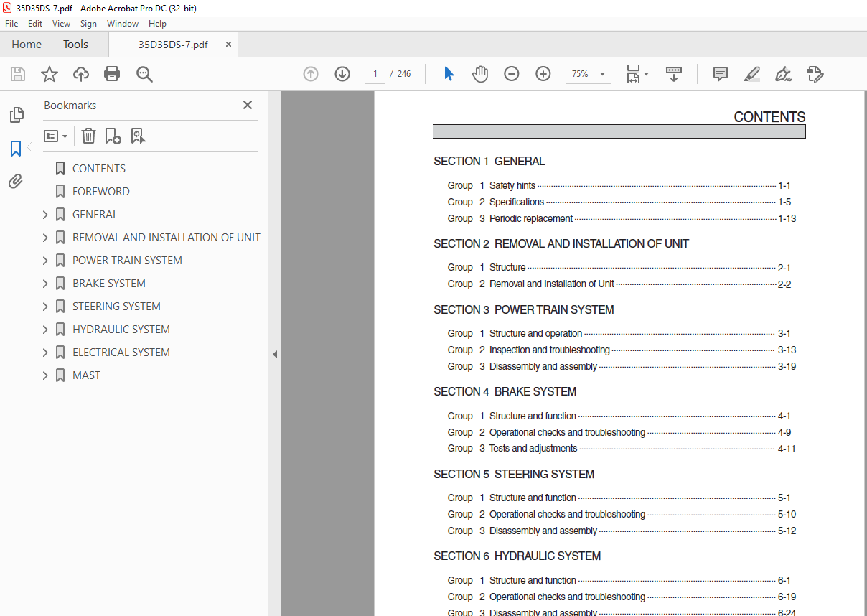Viewport: 867px width, 616px height.
Task: Go to next page arrow
Action: pyautogui.click(x=342, y=74)
